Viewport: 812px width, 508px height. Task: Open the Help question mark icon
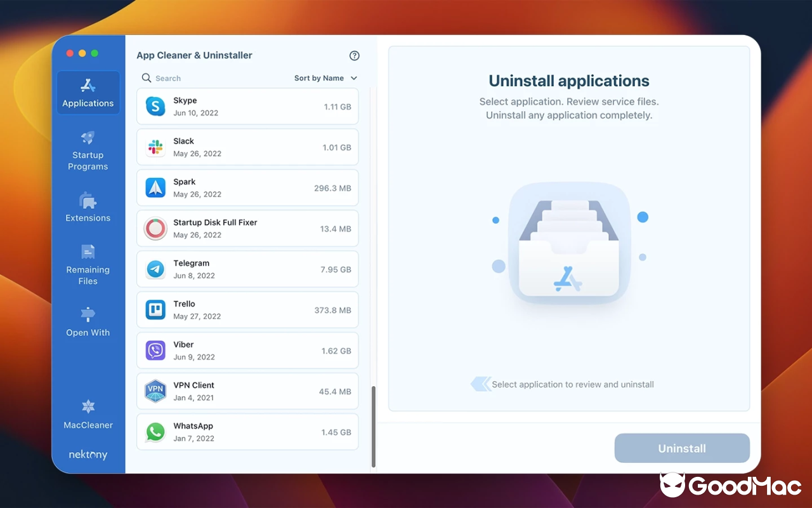pos(354,55)
